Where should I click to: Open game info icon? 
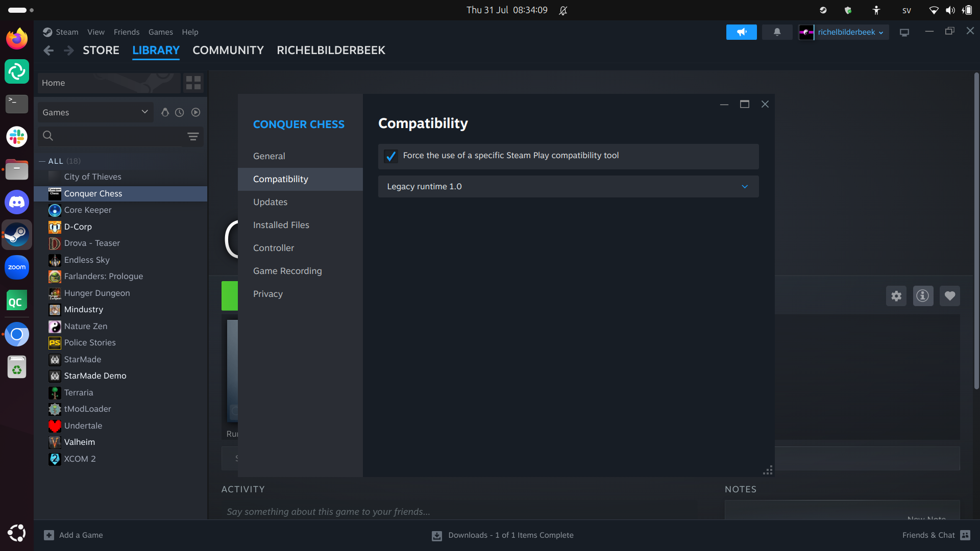click(923, 296)
